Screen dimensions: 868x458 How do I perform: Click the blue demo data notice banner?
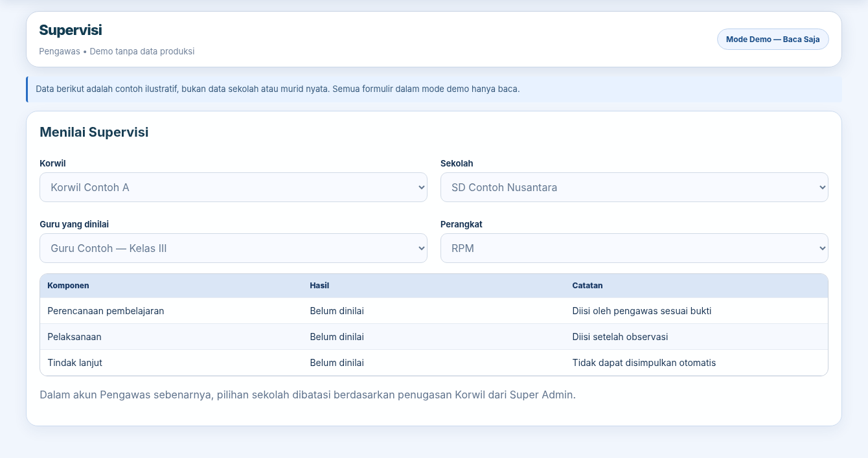point(434,89)
